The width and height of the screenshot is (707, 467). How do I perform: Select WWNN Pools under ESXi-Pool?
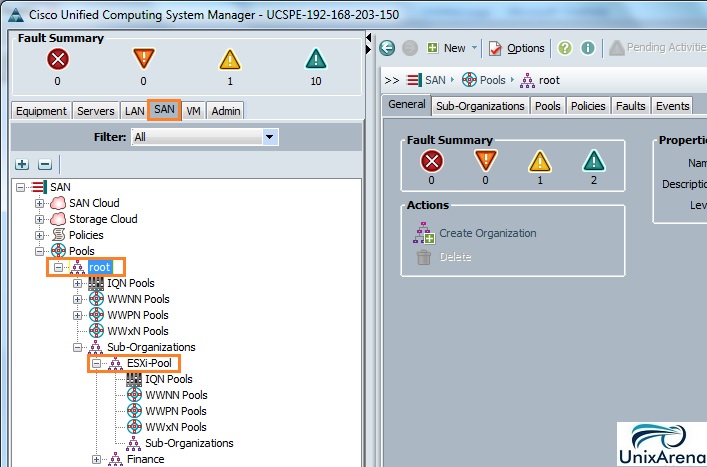[176, 395]
